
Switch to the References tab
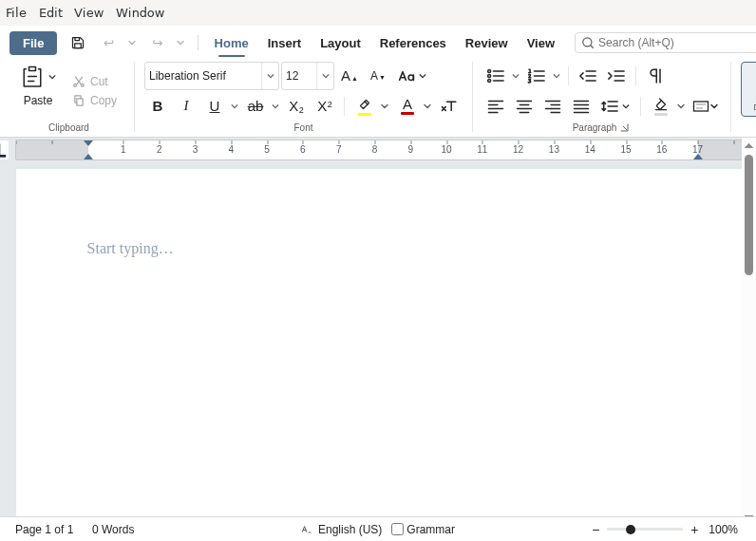[x=413, y=44]
